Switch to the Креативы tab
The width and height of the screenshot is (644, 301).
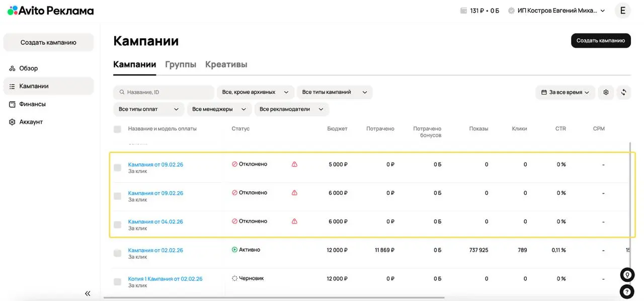226,64
